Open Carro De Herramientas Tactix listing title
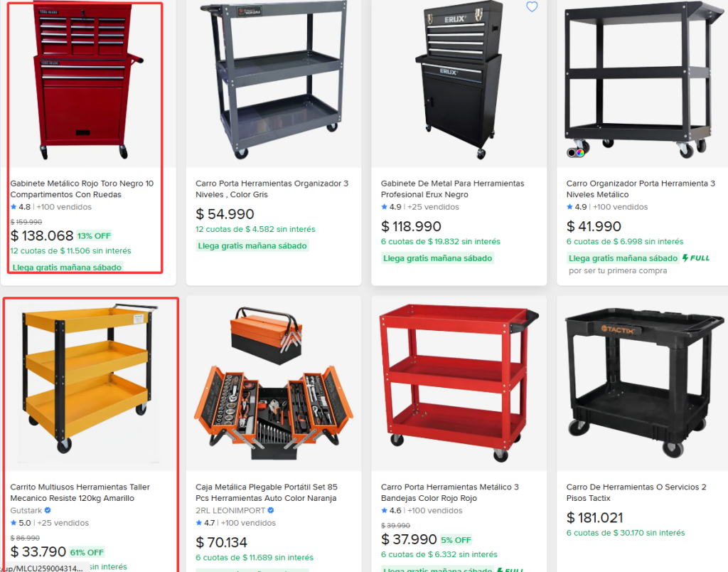This screenshot has width=728, height=572. 636,492
